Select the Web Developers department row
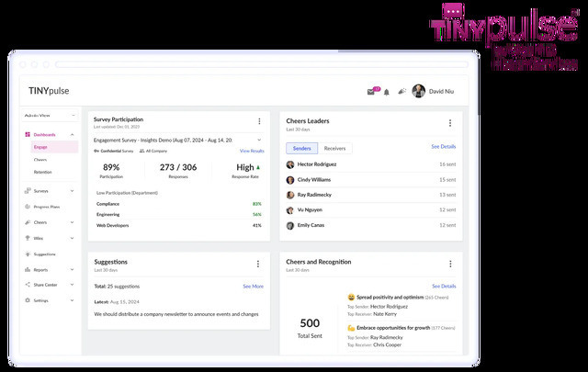The height and width of the screenshot is (372, 588). point(179,225)
